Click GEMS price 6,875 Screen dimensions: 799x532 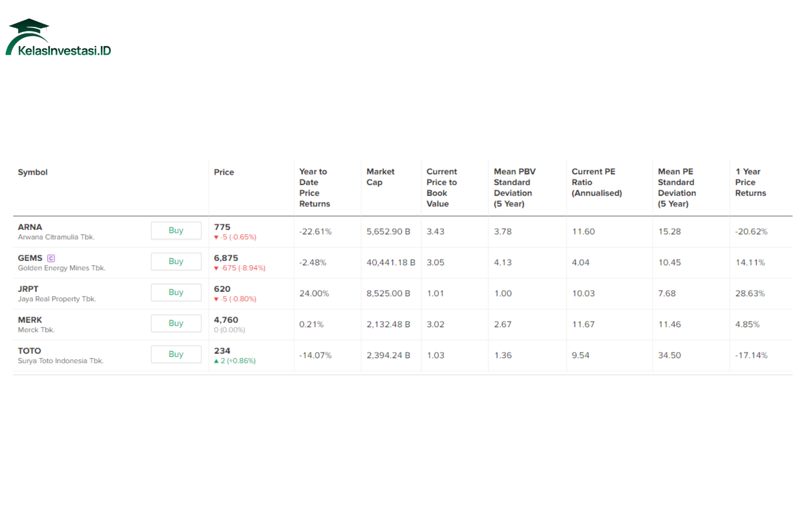point(226,258)
